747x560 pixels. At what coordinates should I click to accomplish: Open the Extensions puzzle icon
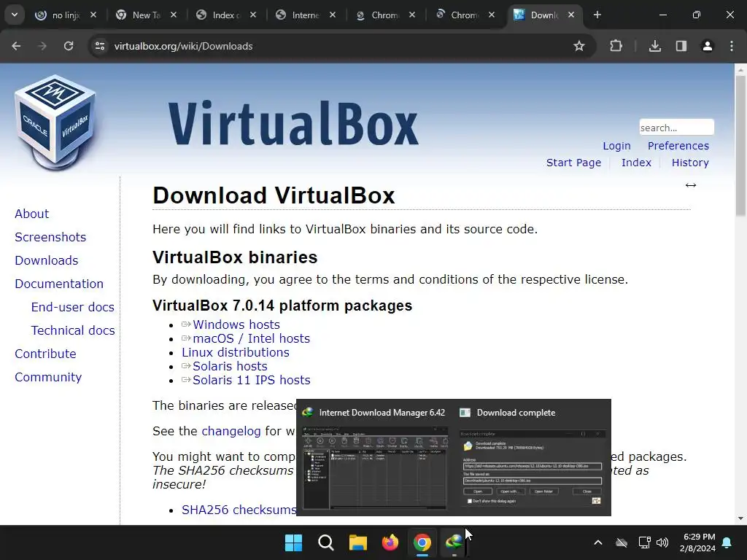point(616,46)
